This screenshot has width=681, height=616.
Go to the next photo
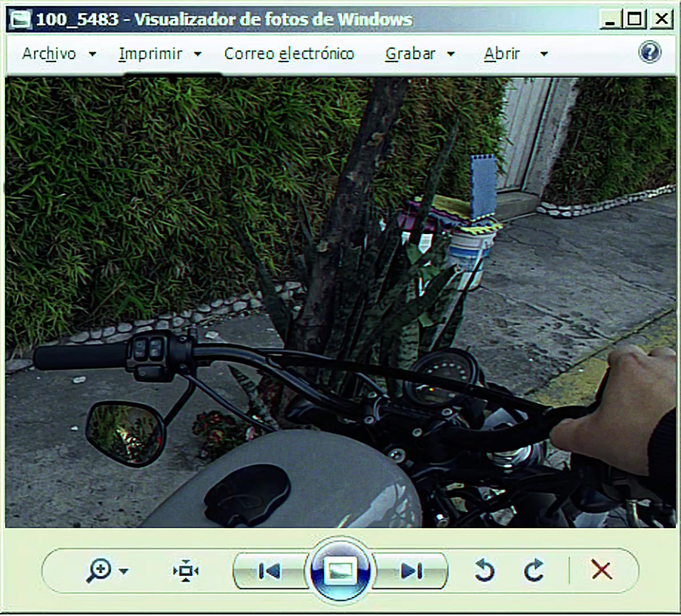[411, 572]
